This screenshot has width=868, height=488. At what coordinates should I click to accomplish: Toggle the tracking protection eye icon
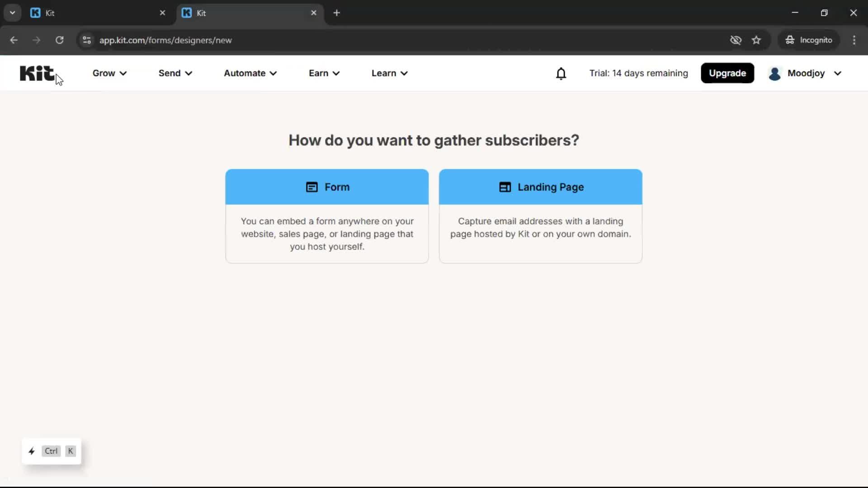736,40
